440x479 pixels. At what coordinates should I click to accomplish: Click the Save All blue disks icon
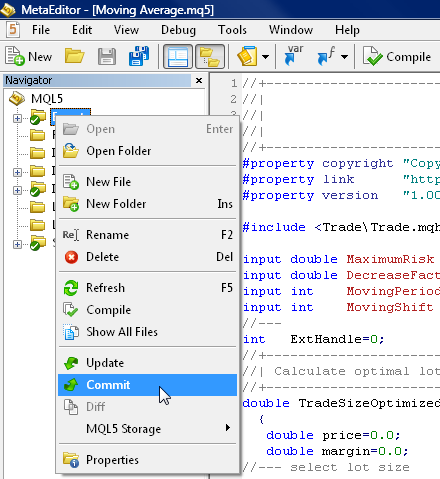coord(139,56)
